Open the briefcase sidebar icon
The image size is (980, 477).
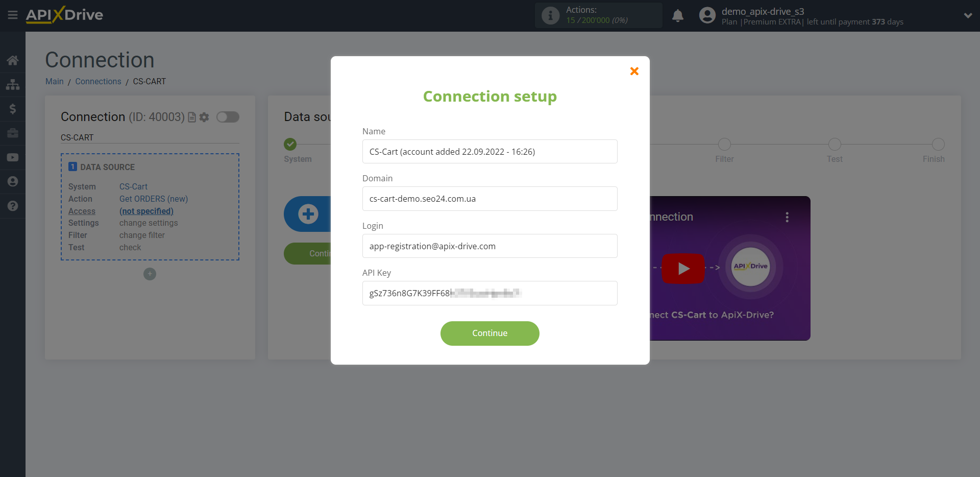13,133
